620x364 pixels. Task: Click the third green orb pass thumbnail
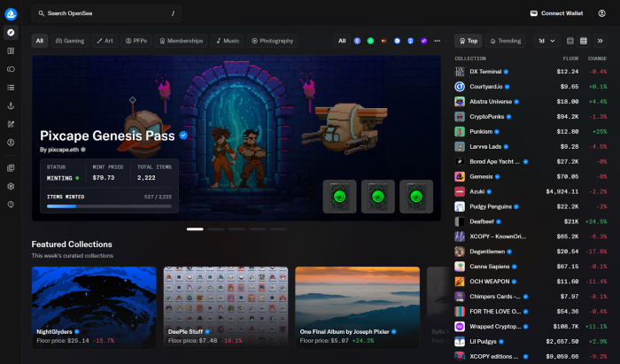[416, 197]
